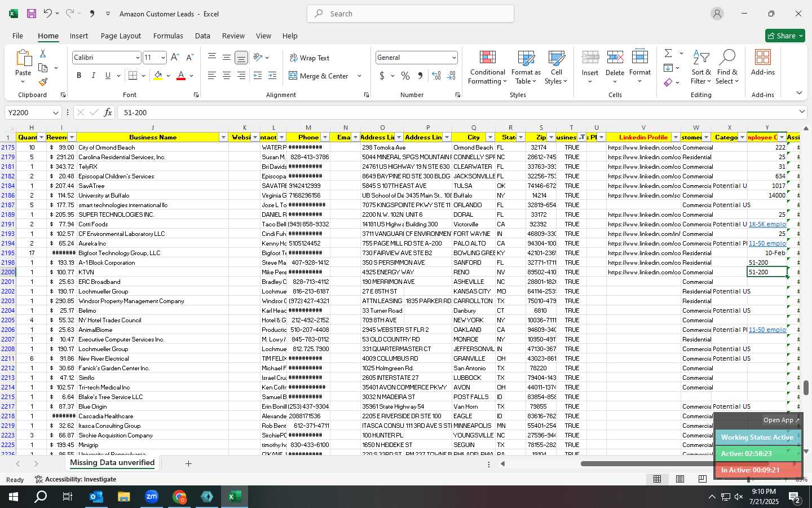
Task: Click the Fill Color bucket swatch
Action: click(x=158, y=76)
